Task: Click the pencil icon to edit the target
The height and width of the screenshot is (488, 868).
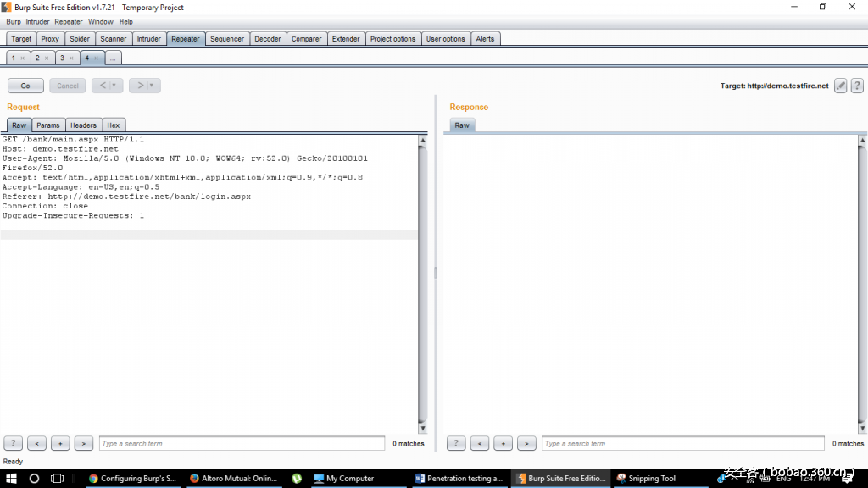Action: pos(840,85)
